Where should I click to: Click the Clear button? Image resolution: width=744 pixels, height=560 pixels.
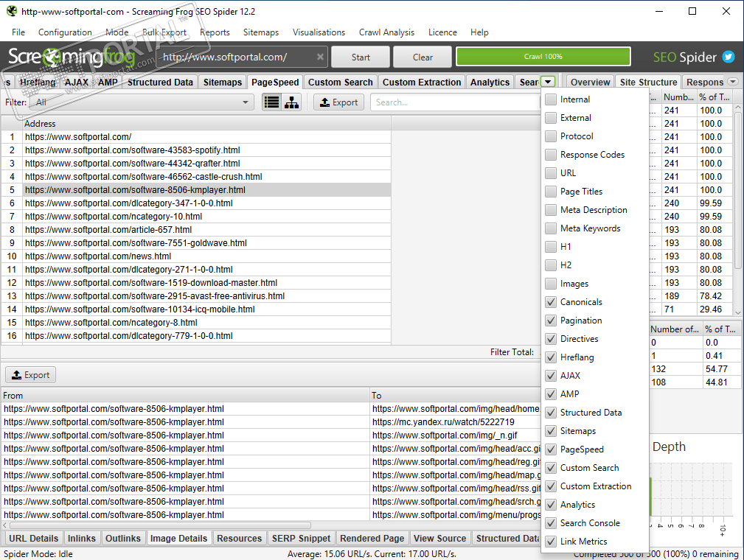click(423, 57)
